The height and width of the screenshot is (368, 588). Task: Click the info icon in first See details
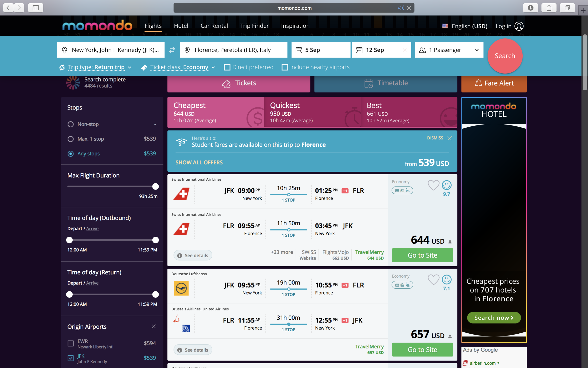(180, 255)
